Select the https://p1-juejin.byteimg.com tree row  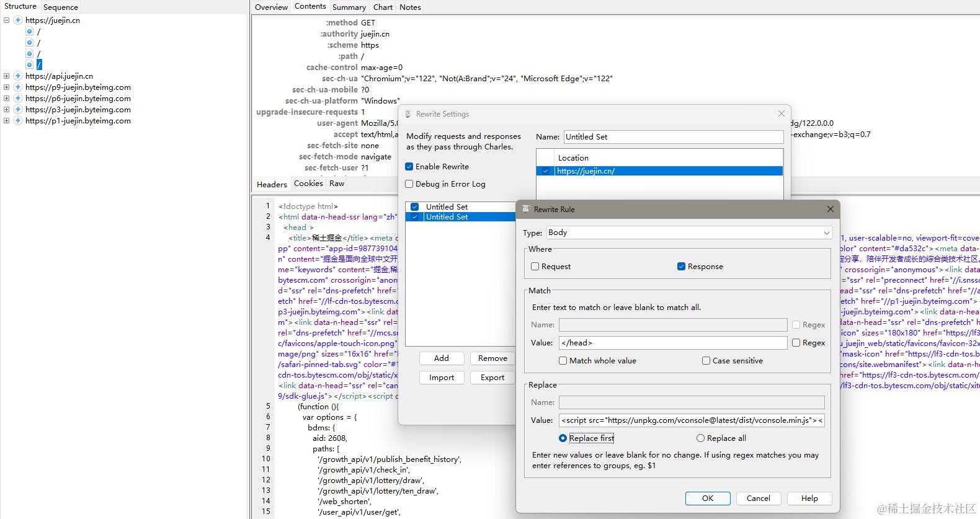pos(78,121)
